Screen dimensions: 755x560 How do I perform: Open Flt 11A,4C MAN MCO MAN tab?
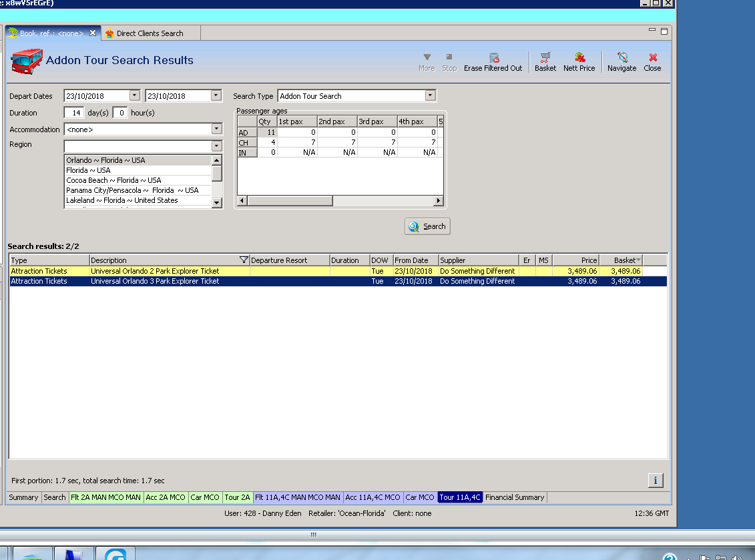pos(297,497)
